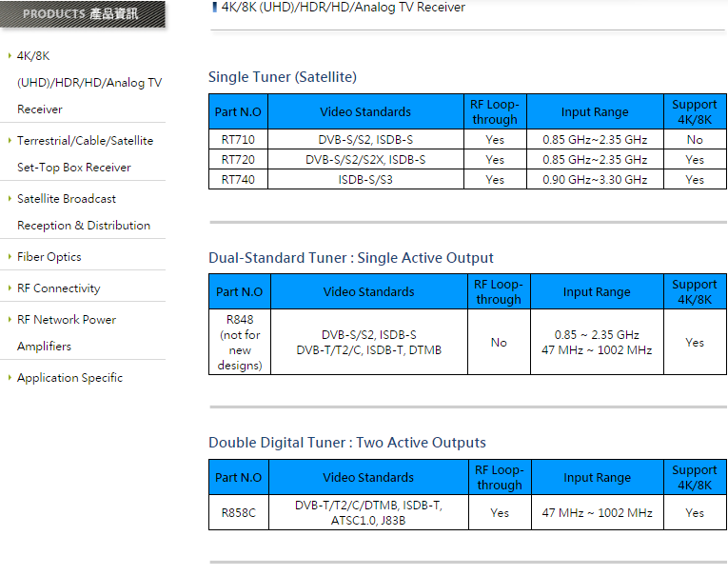Click part number RT720 cell
This screenshot has height=576, width=728.
point(238,159)
